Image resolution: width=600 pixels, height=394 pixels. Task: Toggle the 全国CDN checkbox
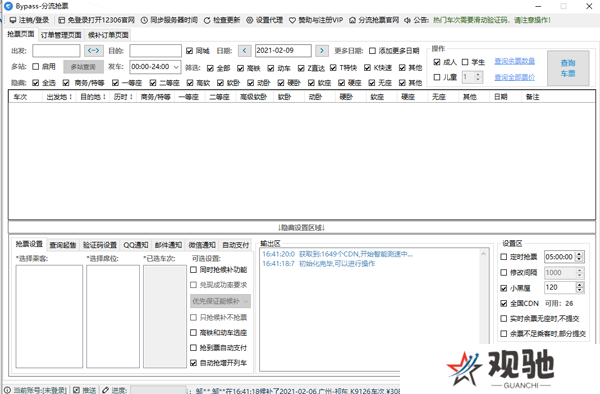[x=504, y=303]
